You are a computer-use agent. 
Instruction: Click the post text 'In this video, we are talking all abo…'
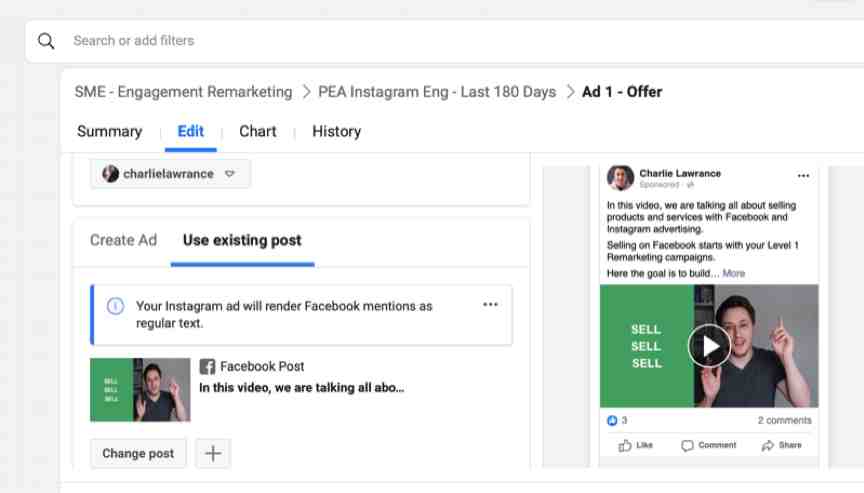(x=301, y=388)
